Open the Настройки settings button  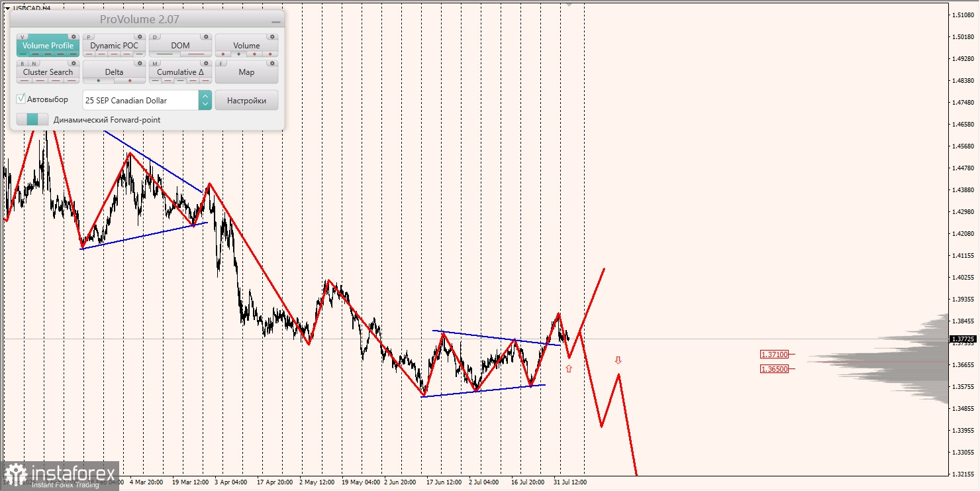pos(246,100)
